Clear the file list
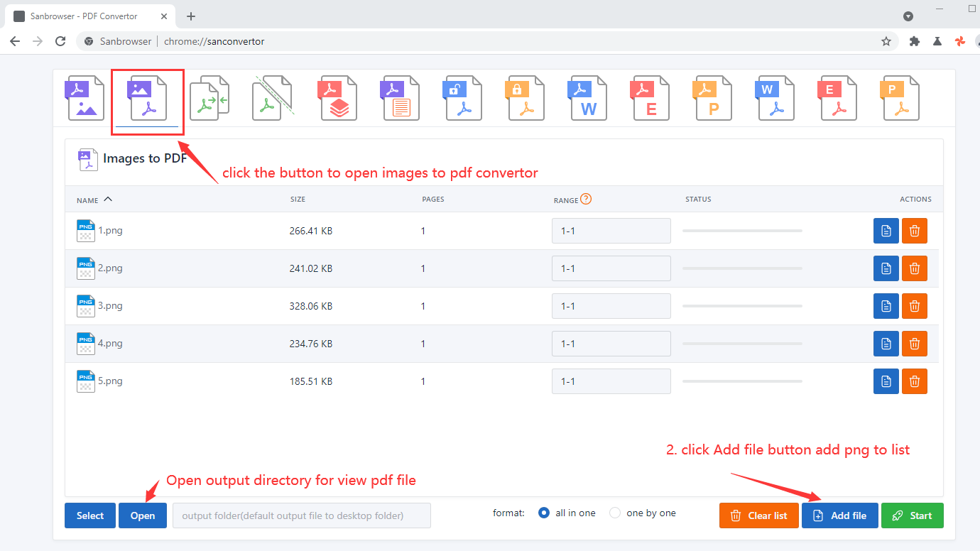This screenshot has height=551, width=980. click(758, 515)
